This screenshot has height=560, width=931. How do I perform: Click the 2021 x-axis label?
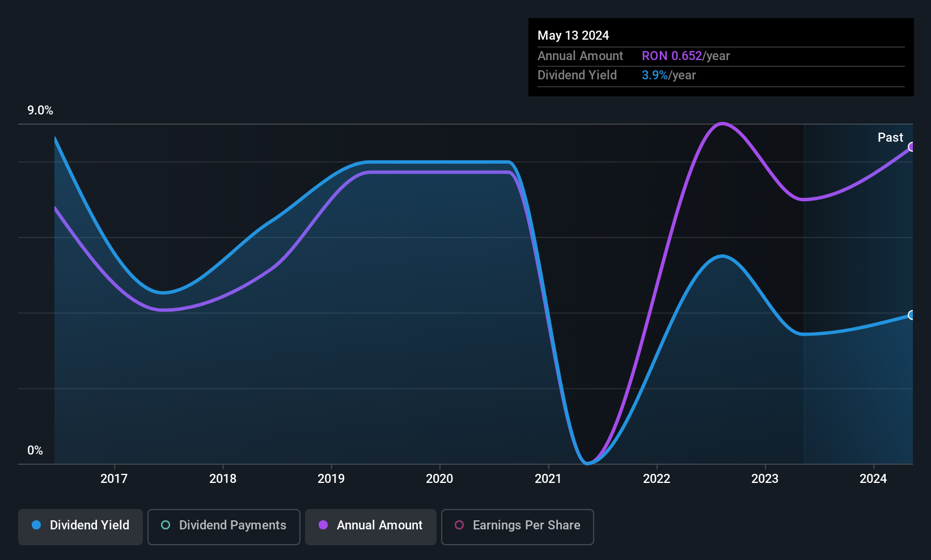click(x=548, y=479)
